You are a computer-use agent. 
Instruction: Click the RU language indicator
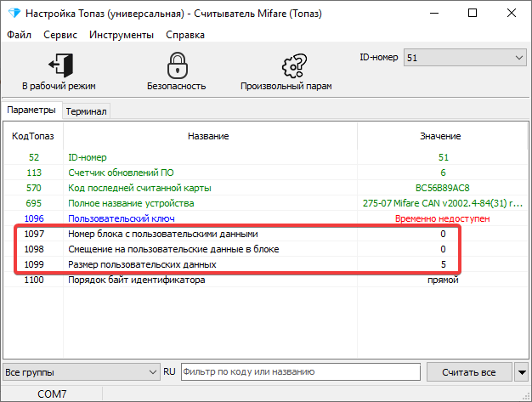point(169,371)
